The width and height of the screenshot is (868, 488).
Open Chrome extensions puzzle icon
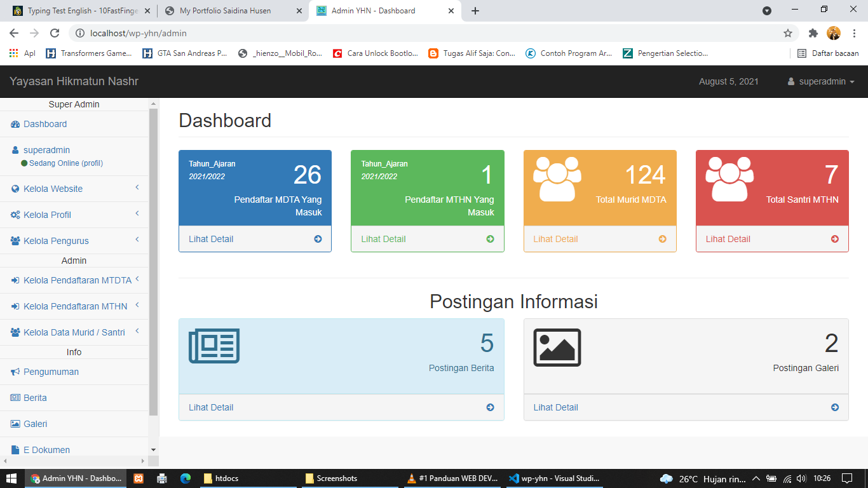(813, 33)
